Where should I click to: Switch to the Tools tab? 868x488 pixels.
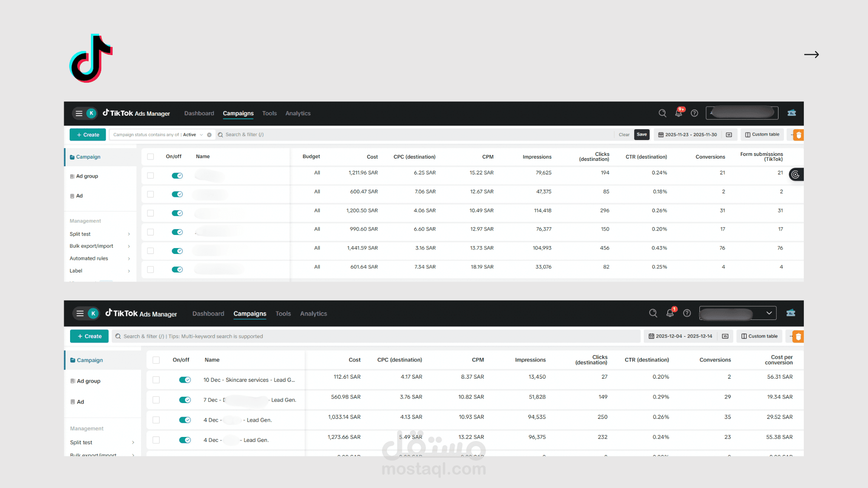269,113
